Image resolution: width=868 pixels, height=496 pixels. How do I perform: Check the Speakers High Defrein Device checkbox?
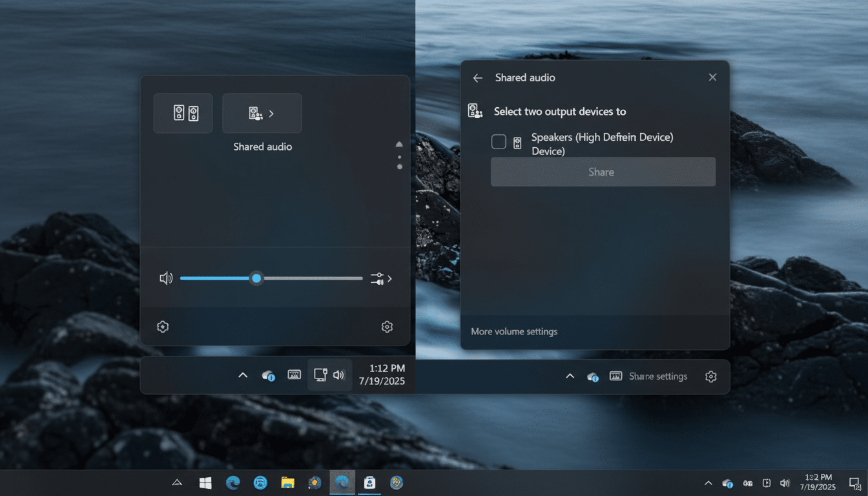(499, 141)
